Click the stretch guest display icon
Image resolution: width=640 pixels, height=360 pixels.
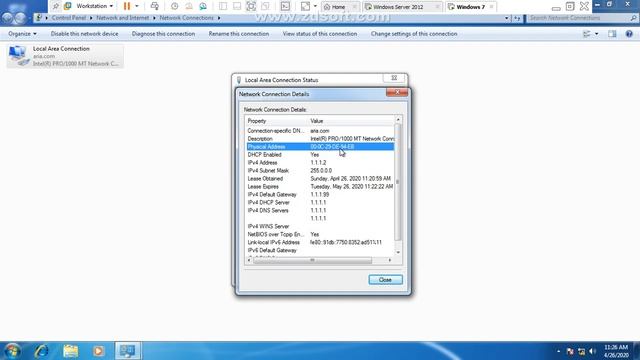(x=305, y=6)
